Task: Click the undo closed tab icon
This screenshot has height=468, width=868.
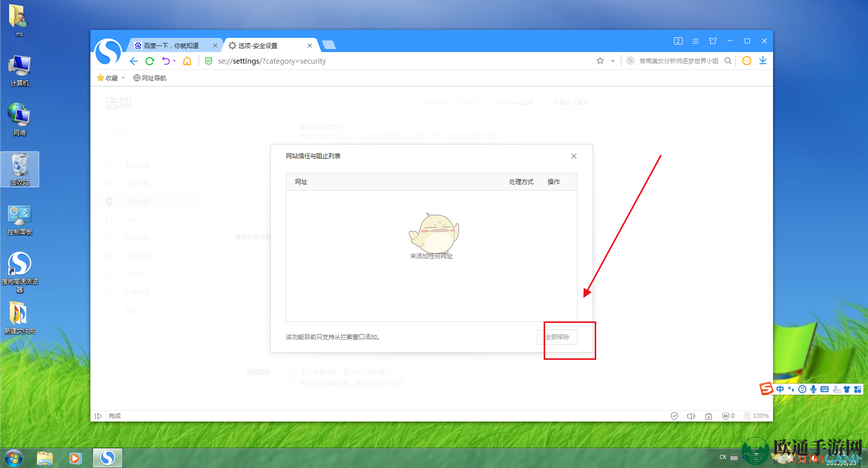Action: point(166,61)
